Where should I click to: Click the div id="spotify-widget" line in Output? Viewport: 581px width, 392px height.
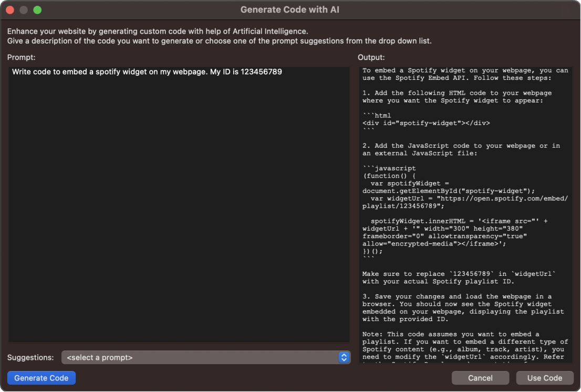pyautogui.click(x=426, y=123)
